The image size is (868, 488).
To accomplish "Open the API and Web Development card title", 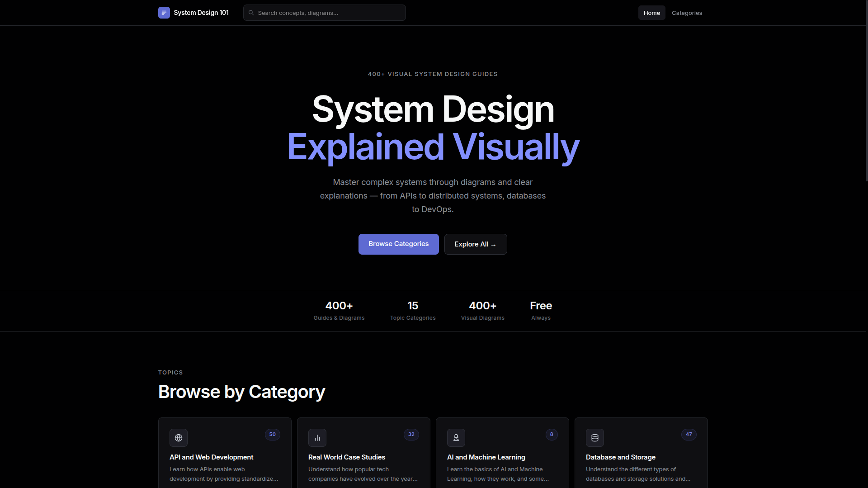I will click(x=212, y=457).
